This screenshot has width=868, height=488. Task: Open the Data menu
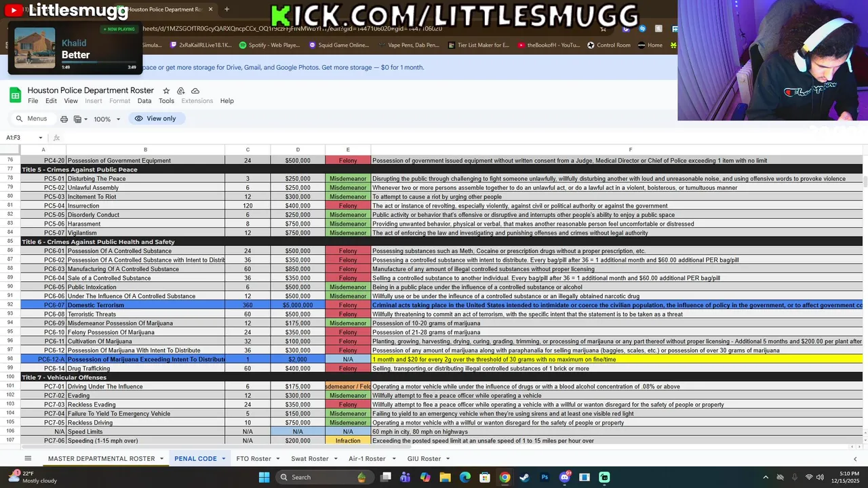(x=144, y=101)
